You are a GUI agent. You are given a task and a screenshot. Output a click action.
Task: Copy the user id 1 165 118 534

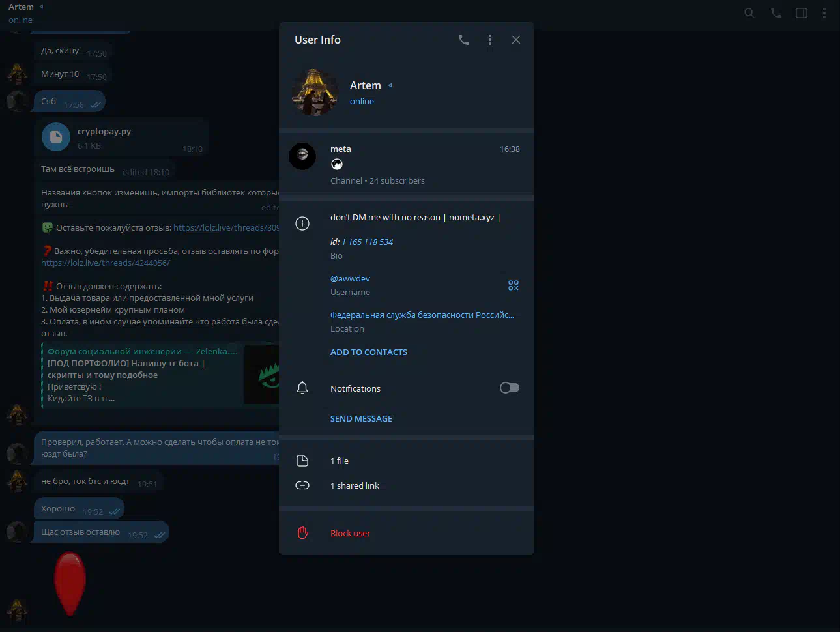(368, 242)
